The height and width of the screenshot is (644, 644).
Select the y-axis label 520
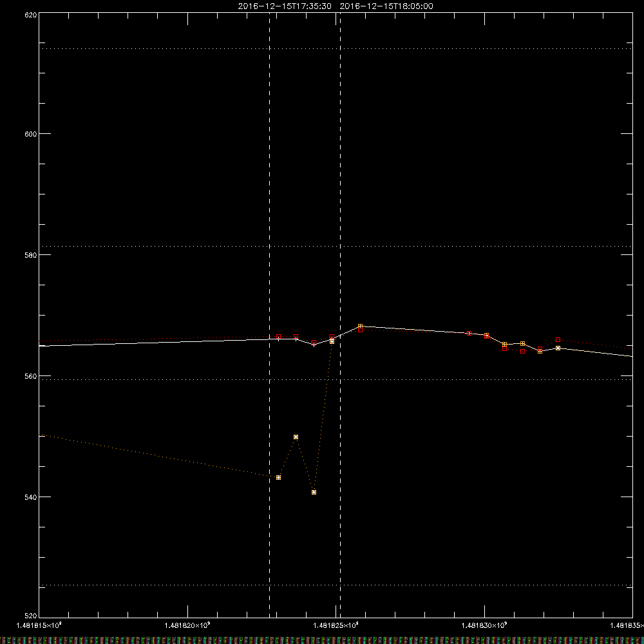pyautogui.click(x=32, y=616)
